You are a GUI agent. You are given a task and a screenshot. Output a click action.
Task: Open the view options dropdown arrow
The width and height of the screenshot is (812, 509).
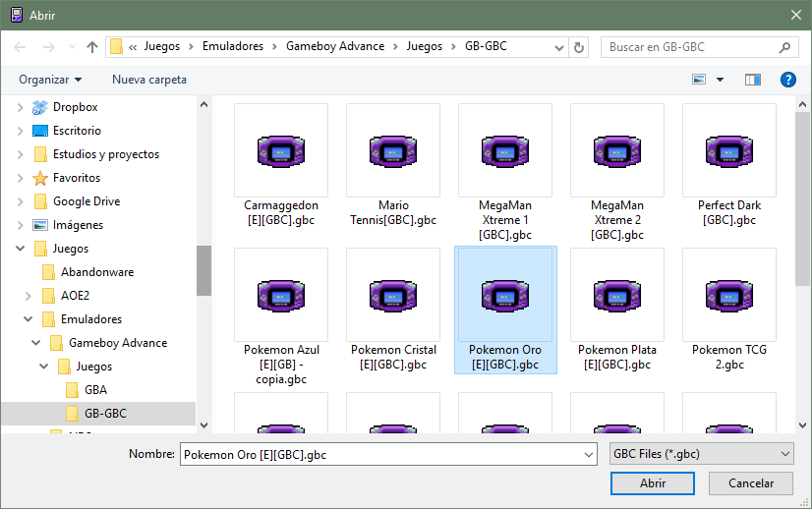720,80
